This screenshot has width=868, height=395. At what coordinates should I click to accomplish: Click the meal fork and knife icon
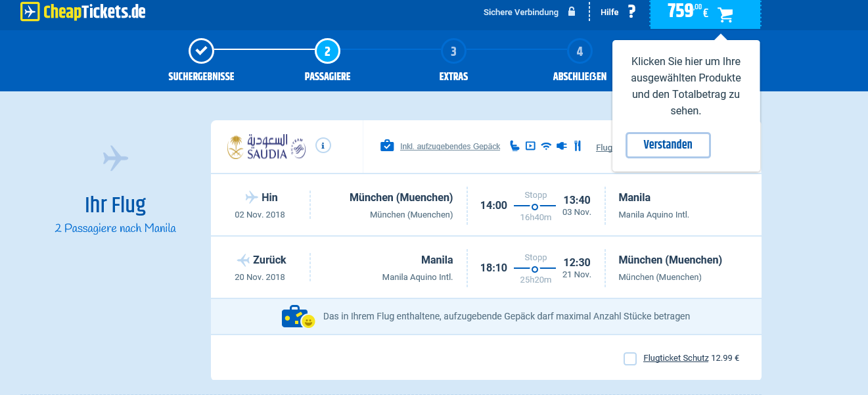coord(578,146)
